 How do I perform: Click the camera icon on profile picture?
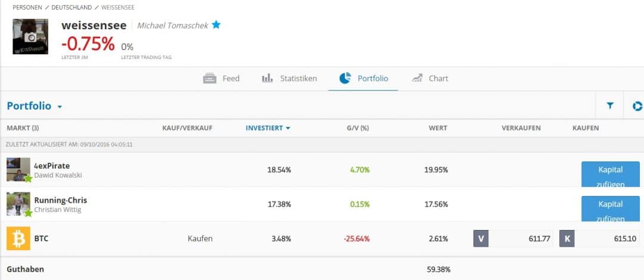[x=30, y=37]
